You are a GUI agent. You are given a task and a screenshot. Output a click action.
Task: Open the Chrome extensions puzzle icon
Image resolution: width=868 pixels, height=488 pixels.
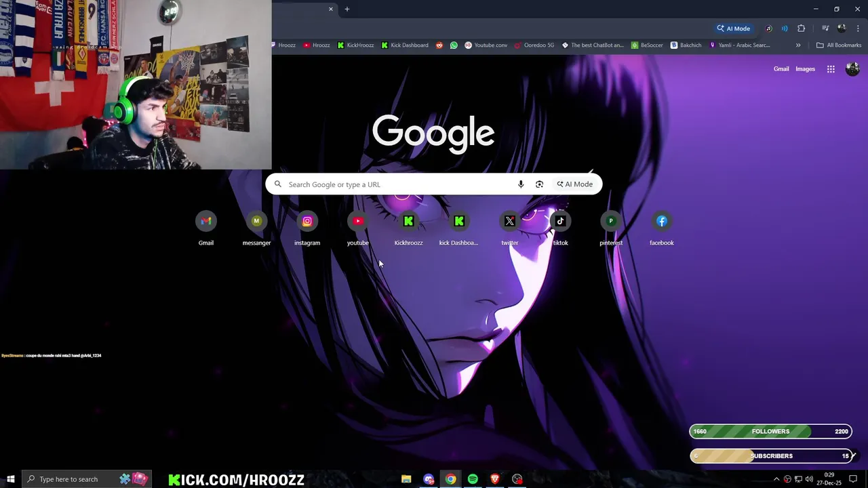(802, 28)
